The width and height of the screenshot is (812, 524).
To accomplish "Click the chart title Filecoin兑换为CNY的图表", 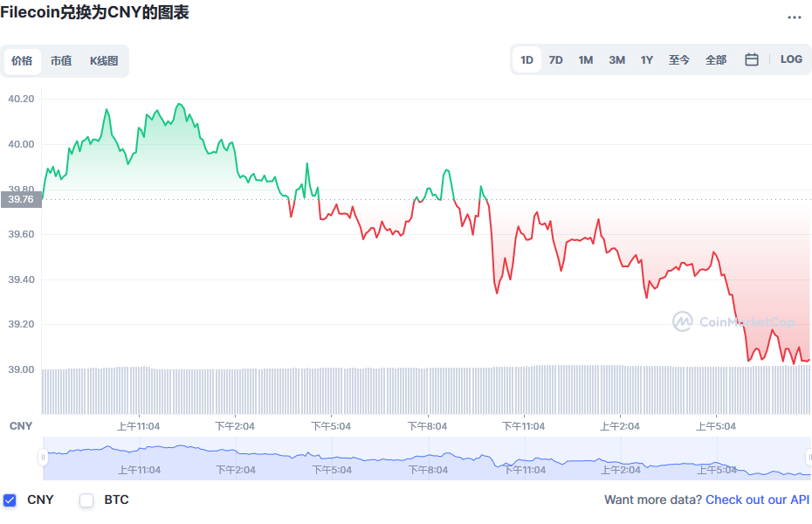I will pyautogui.click(x=94, y=12).
